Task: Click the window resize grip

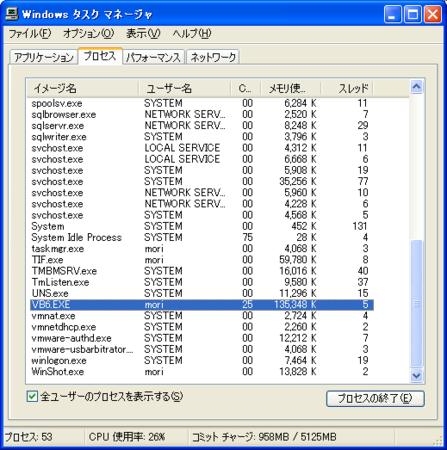Action: 438,441
